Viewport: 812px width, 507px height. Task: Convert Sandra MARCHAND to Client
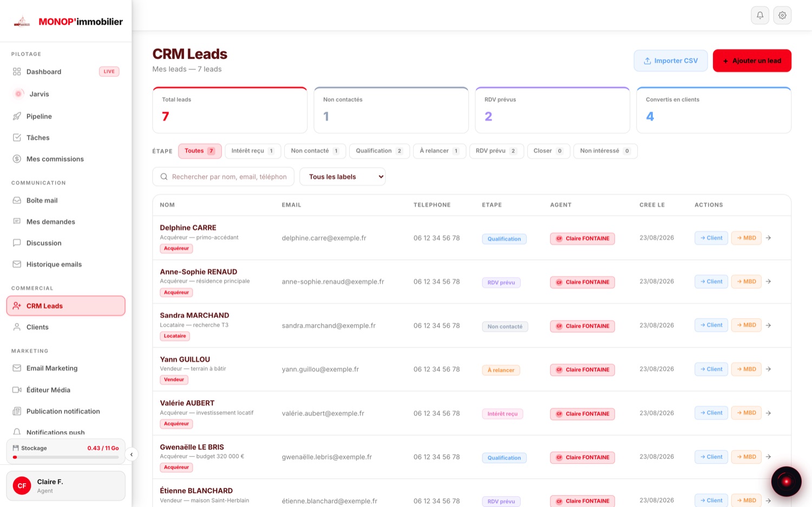point(711,325)
